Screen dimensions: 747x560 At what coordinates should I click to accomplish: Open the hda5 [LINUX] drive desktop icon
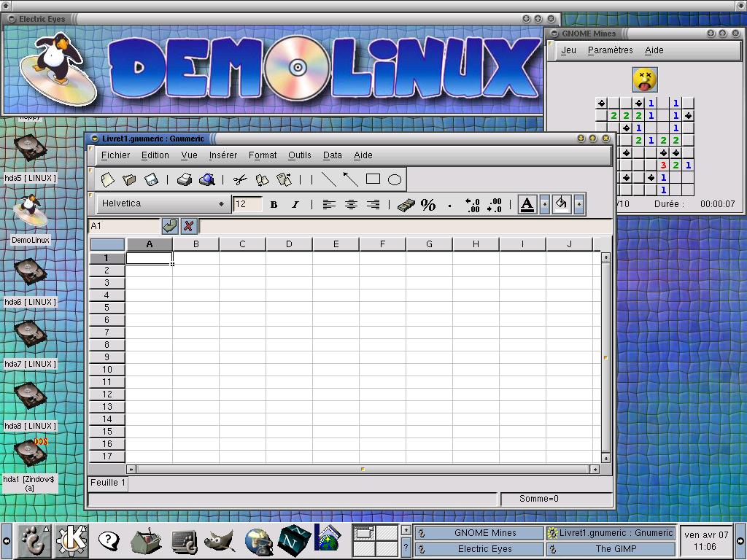tap(31, 149)
